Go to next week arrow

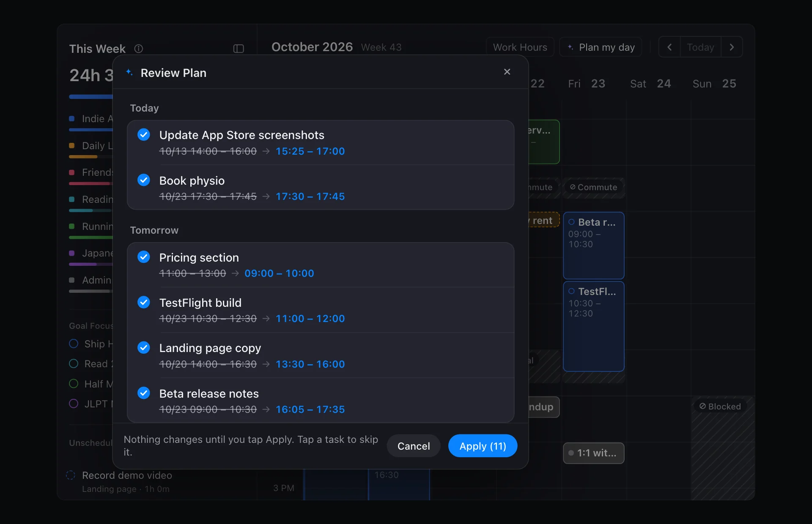tap(732, 47)
